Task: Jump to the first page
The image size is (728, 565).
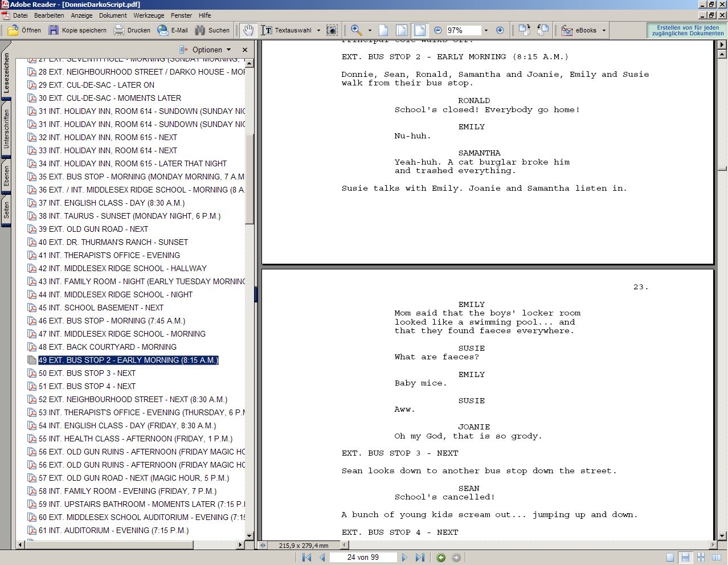Action: pyautogui.click(x=306, y=558)
